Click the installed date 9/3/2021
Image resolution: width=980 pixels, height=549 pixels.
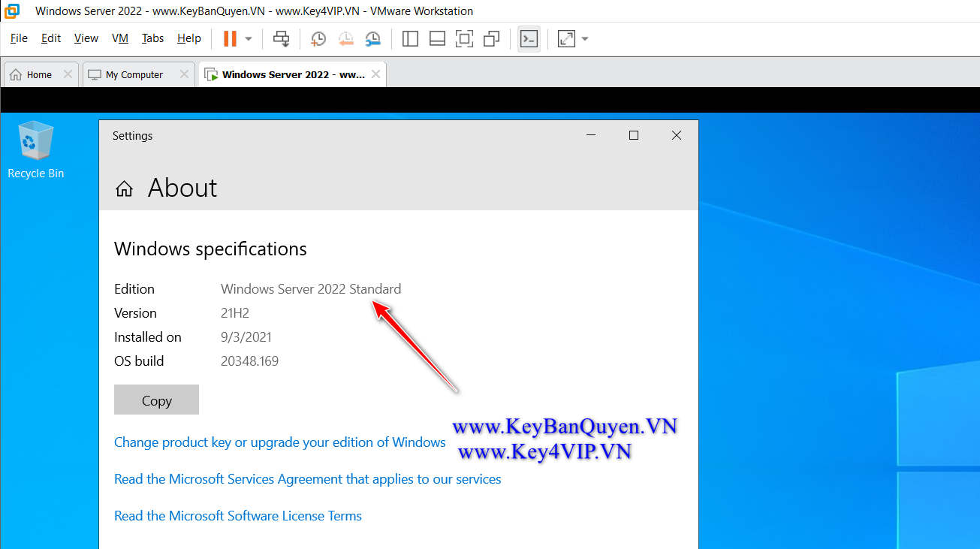point(246,337)
